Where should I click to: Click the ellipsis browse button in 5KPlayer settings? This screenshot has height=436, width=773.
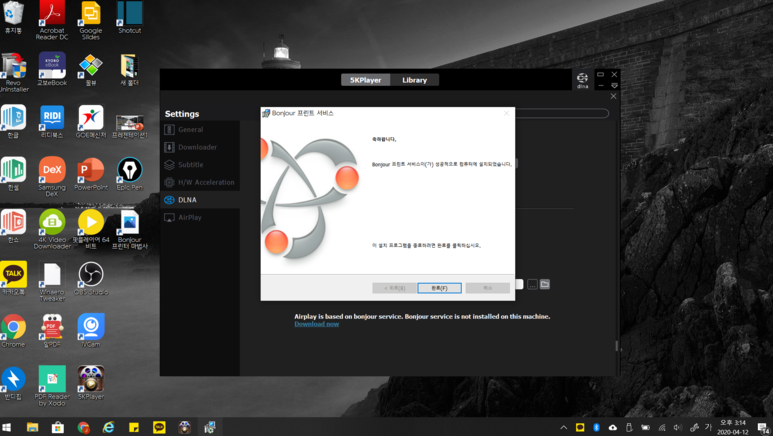(532, 285)
